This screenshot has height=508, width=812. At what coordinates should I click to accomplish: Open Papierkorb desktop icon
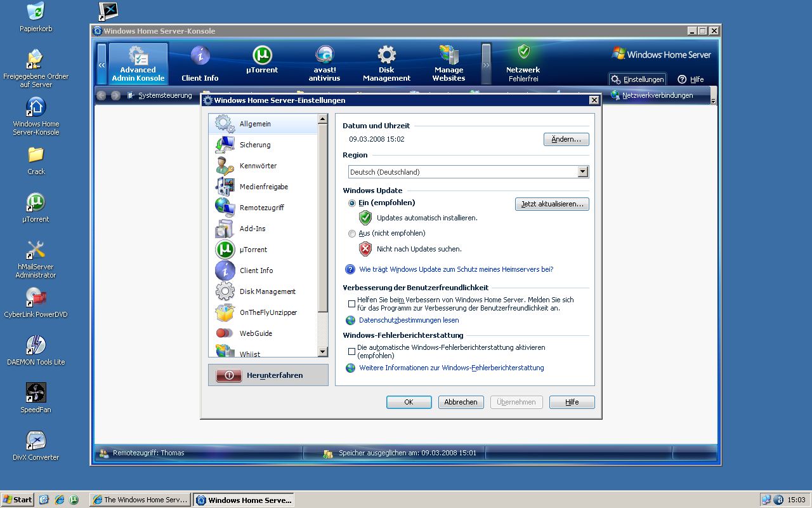[36, 17]
